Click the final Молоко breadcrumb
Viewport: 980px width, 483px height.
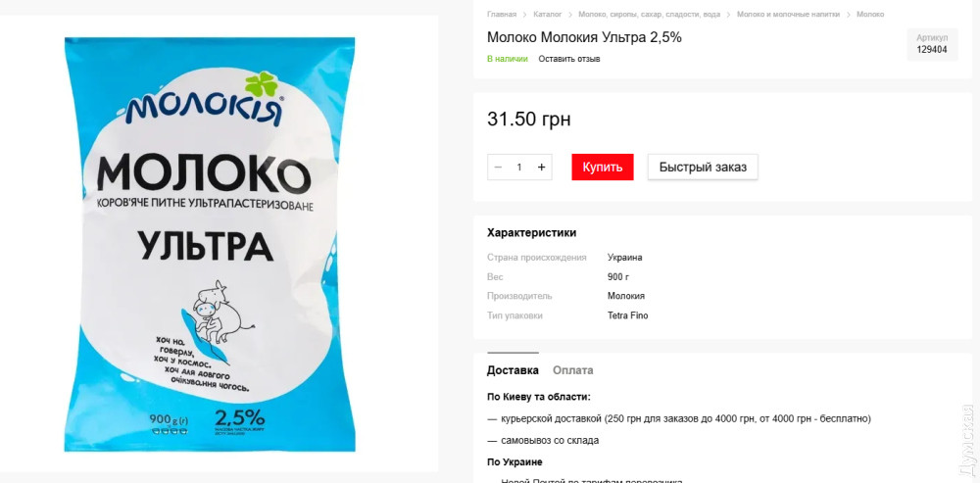click(x=870, y=15)
